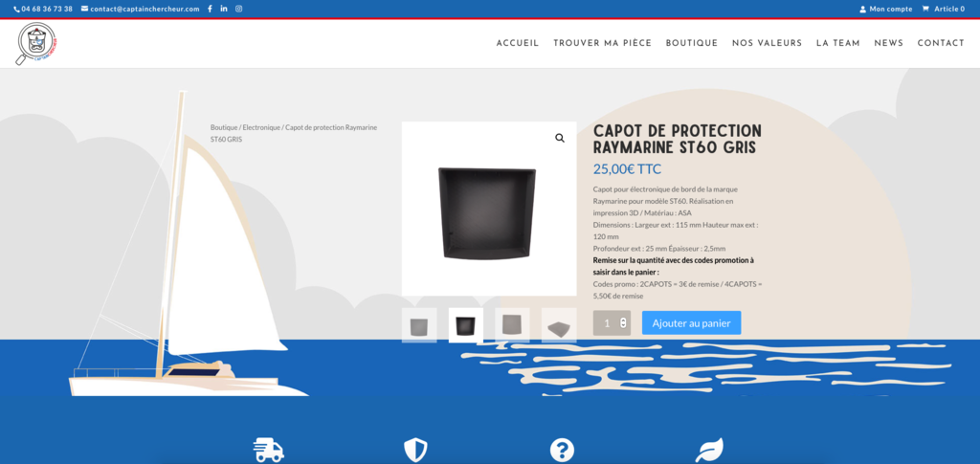
Task: Click the main product image
Action: tap(489, 209)
